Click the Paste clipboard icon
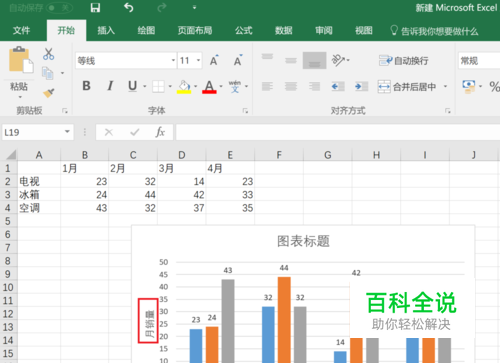This screenshot has width=500, height=363. (21, 60)
